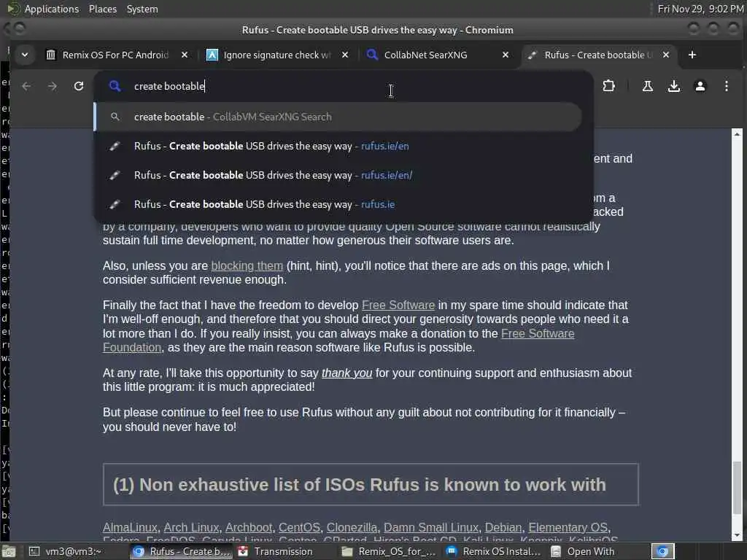
Task: Select suggestion with rufus.ie/en/ URL
Action: [338, 175]
